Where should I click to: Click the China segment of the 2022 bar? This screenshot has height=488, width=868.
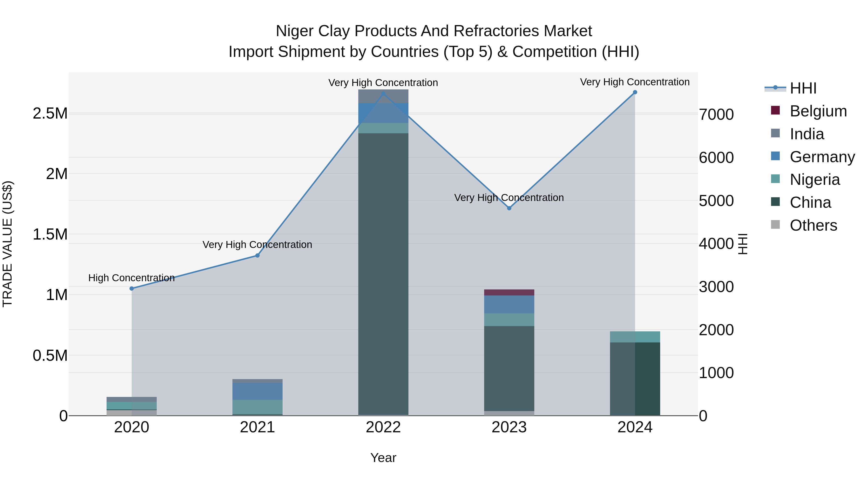coord(383,274)
